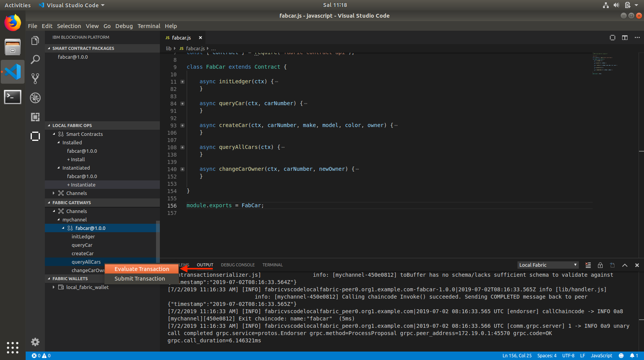644x360 pixels.
Task: Open the editor's first toolbar square icon
Action: (613, 38)
